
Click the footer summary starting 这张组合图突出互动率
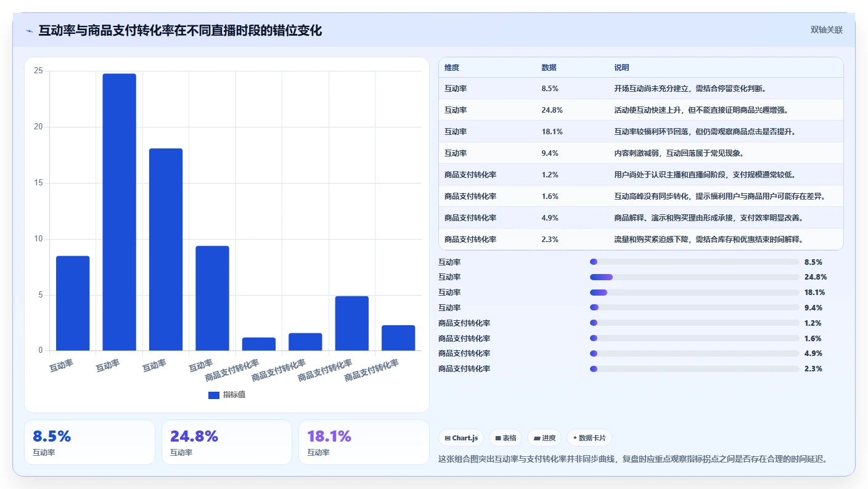(633, 459)
